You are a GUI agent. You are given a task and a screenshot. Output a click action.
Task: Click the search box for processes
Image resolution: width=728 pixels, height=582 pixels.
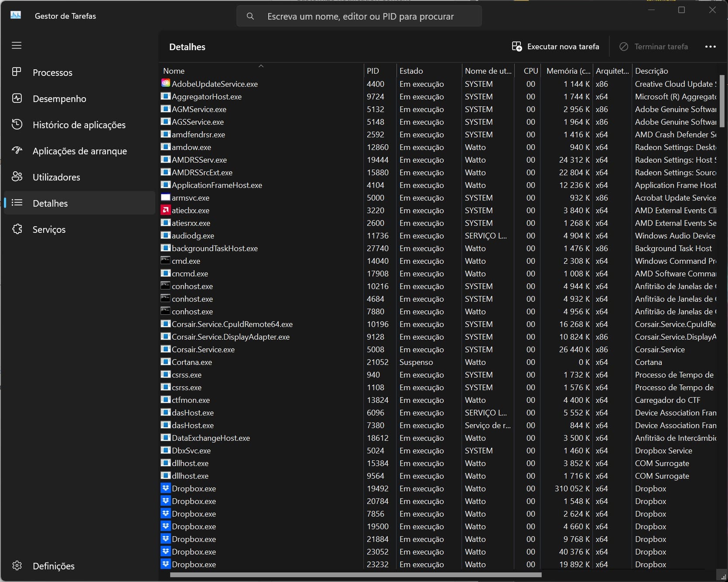point(360,17)
